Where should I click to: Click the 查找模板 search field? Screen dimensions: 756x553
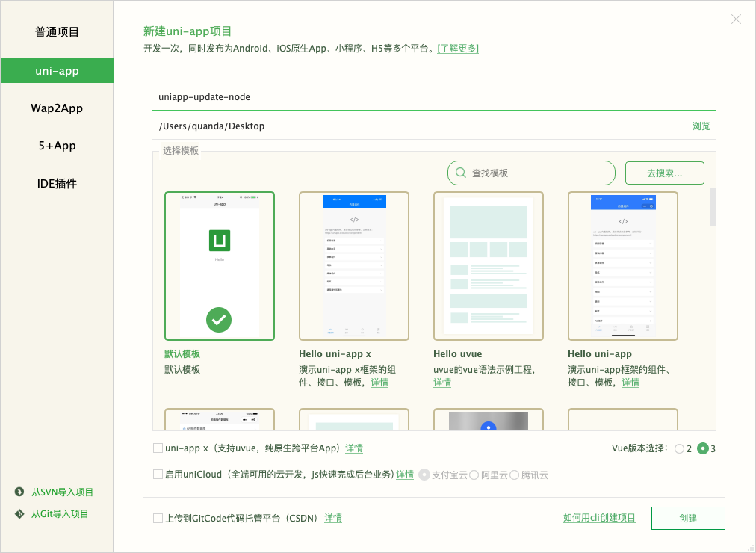[x=531, y=173]
